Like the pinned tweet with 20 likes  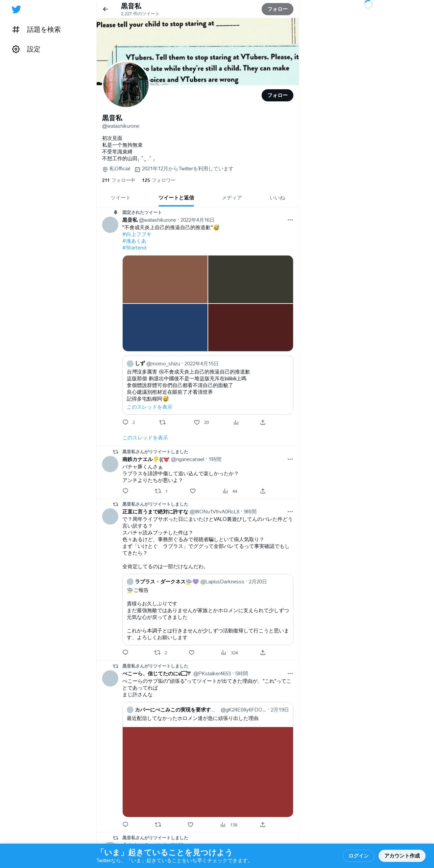[x=197, y=423]
